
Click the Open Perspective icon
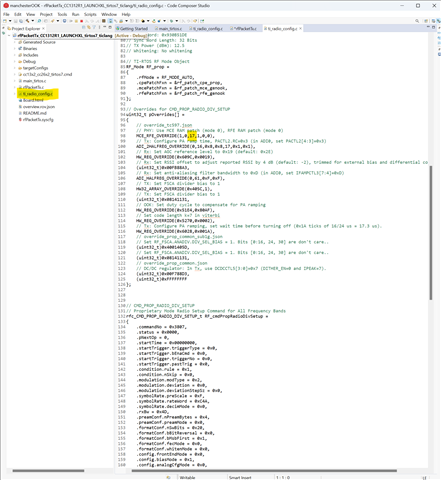click(x=426, y=21)
